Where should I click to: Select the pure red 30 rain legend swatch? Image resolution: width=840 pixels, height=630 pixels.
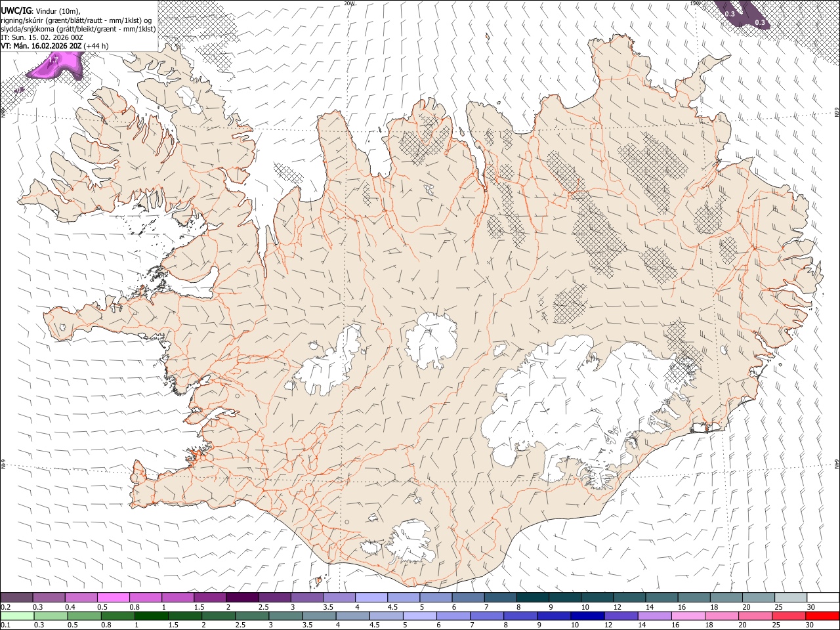coord(822,616)
